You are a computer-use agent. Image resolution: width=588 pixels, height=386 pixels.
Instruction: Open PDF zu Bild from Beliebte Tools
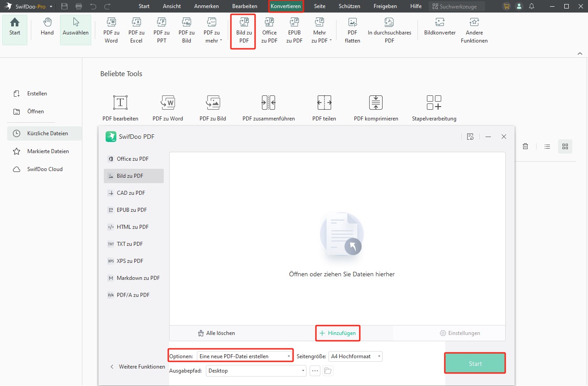[213, 108]
